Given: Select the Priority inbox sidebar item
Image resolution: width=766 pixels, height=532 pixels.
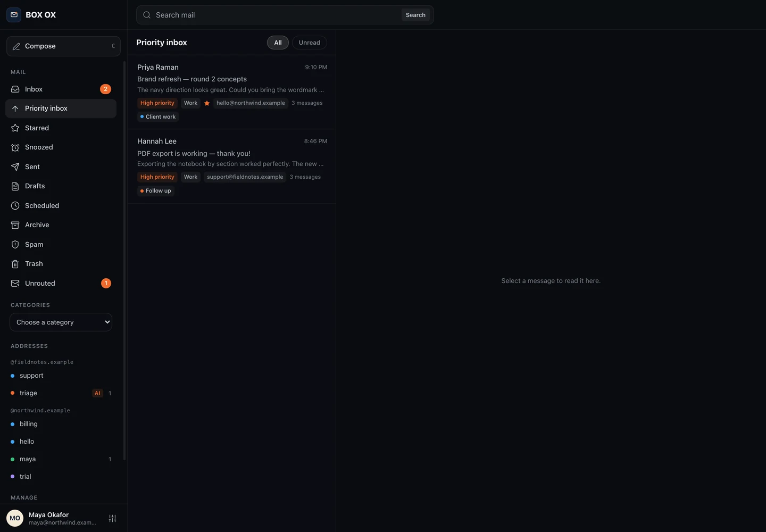Looking at the screenshot, I should (x=61, y=109).
